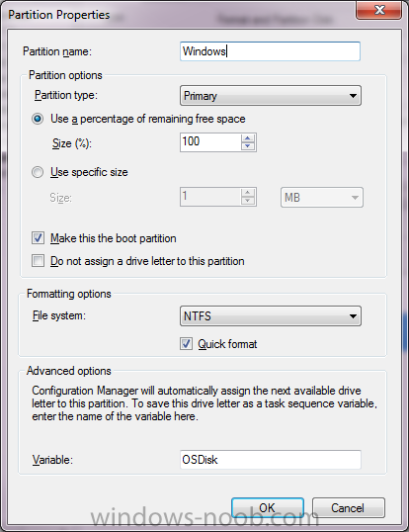Open the MB unit dropdown

tap(322, 197)
